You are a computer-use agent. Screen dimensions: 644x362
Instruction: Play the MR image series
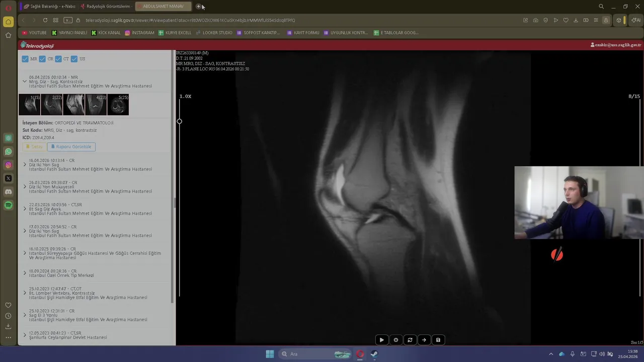(381, 340)
